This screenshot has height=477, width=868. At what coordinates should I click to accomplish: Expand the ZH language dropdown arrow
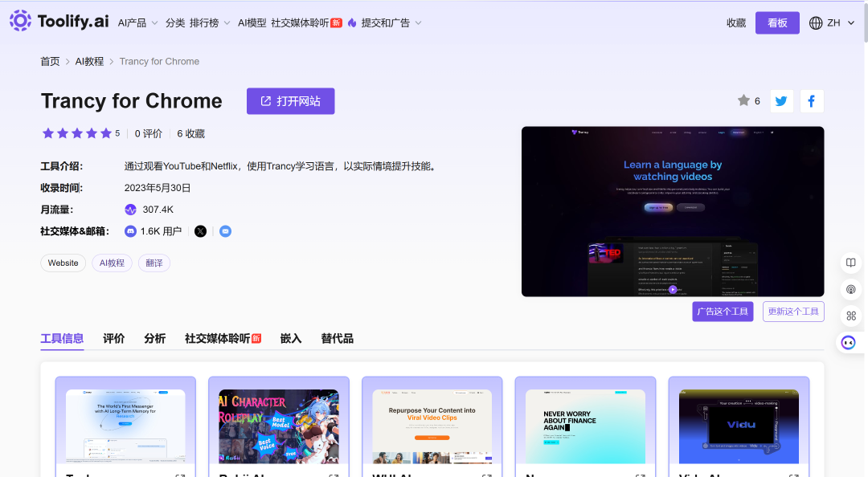pos(851,22)
